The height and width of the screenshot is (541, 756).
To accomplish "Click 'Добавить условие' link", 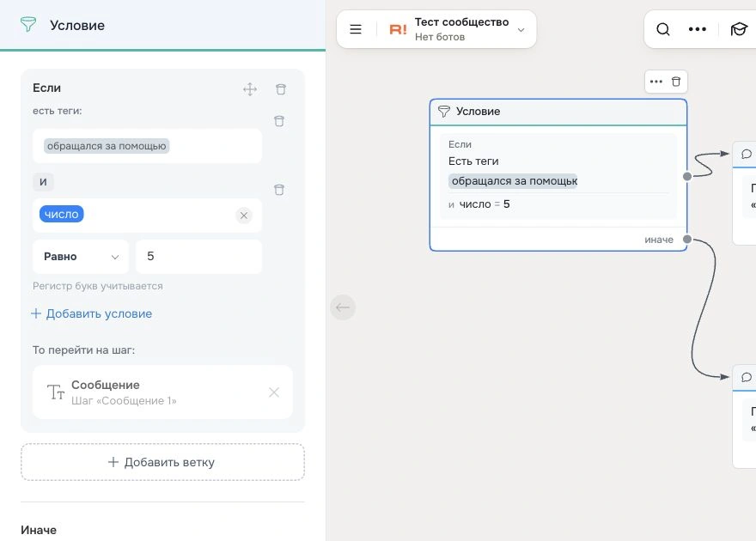I will click(92, 313).
